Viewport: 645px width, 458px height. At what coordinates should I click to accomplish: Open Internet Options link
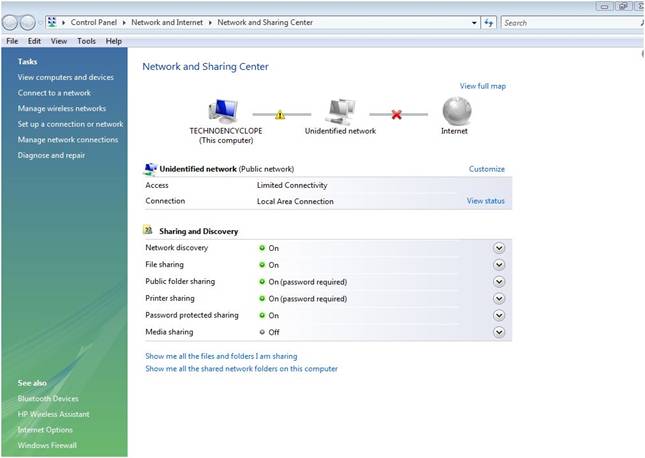tap(45, 430)
